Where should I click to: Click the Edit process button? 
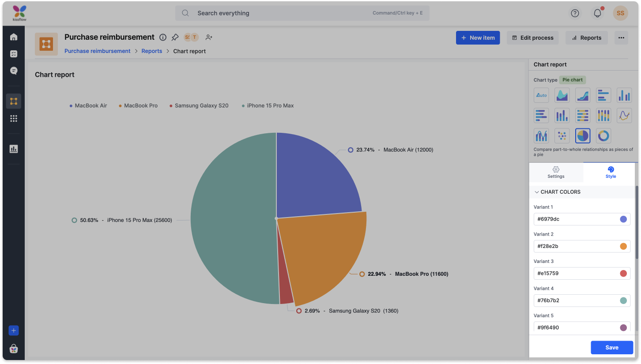(532, 38)
